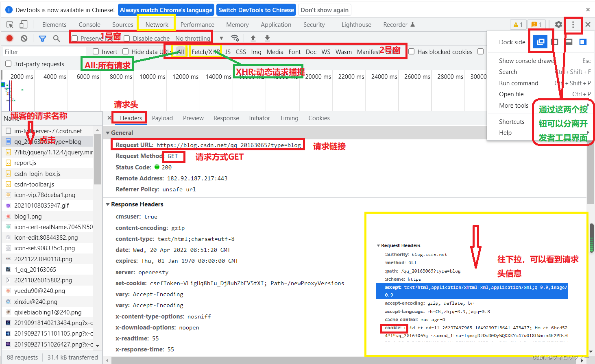Screen dimensions: 595x364
Task: View the request Preview tab
Action: (x=193, y=118)
